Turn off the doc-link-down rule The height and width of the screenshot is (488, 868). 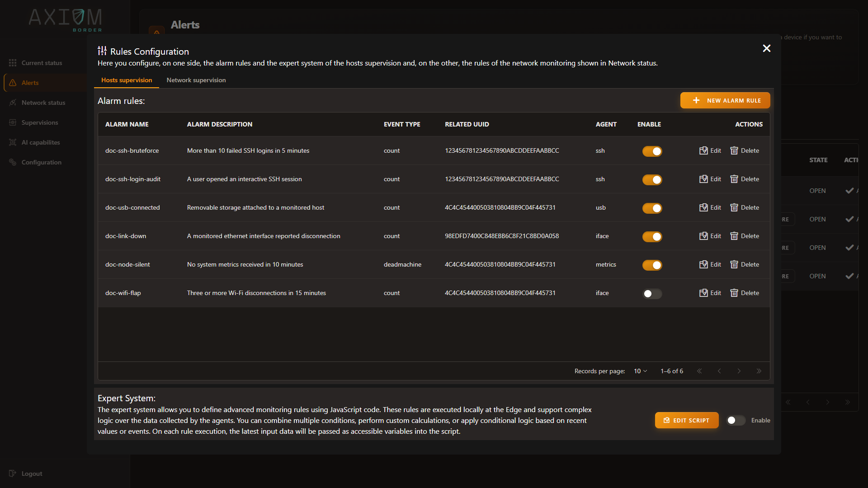[x=652, y=236]
